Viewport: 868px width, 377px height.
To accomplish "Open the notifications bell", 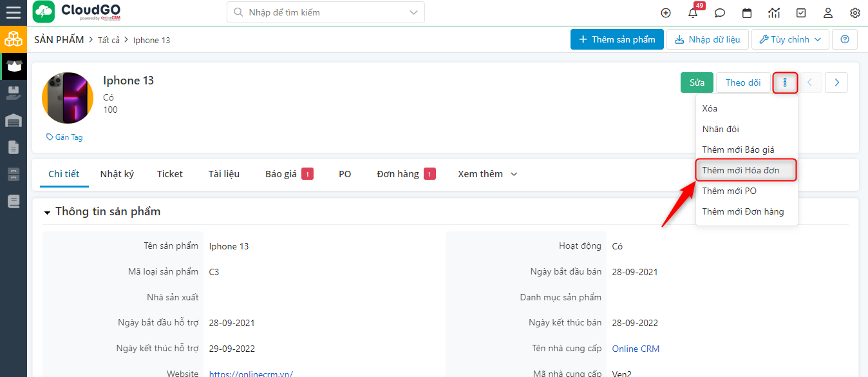I will [x=693, y=13].
